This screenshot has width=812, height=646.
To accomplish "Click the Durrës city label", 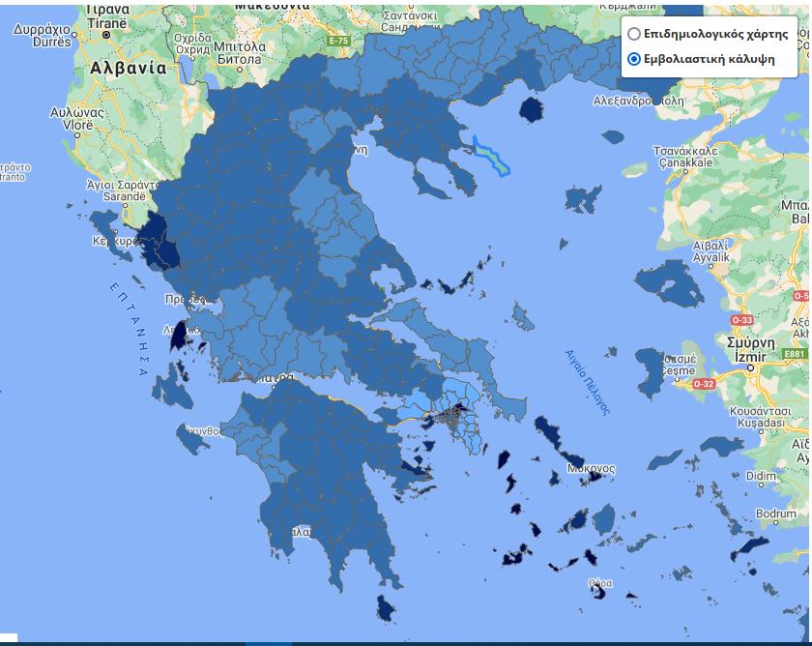I will (x=52, y=42).
